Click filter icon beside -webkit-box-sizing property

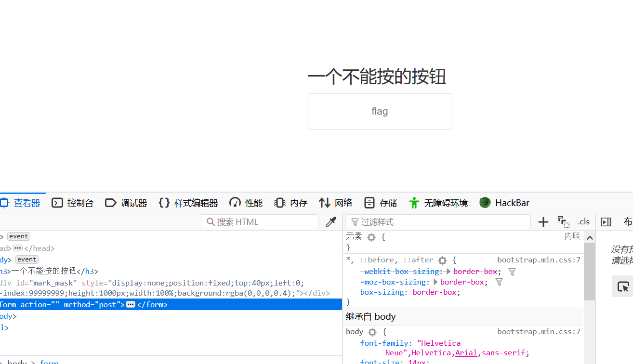tap(512, 272)
